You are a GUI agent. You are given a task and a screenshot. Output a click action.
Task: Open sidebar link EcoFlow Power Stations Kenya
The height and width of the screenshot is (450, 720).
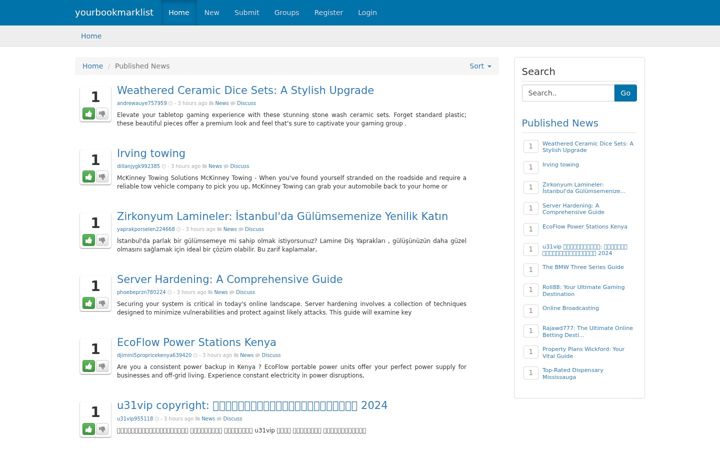(585, 226)
